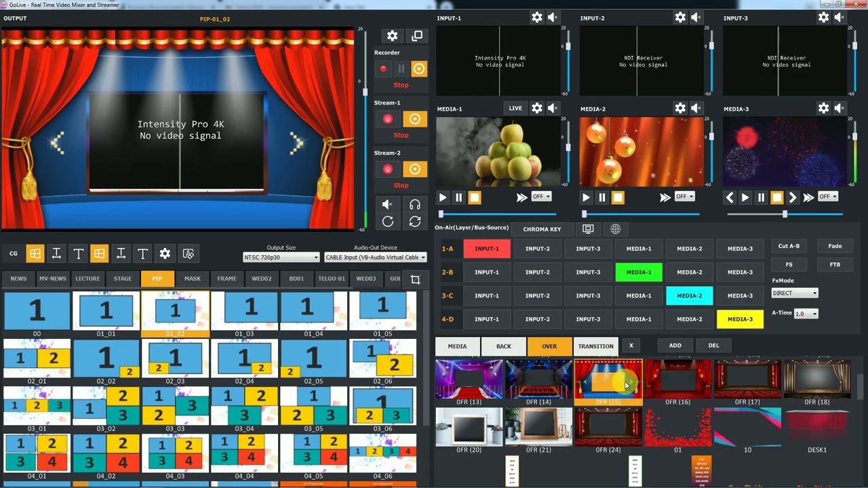Stop Stream-2 with the orange button
This screenshot has height=488, width=868.
(415, 169)
